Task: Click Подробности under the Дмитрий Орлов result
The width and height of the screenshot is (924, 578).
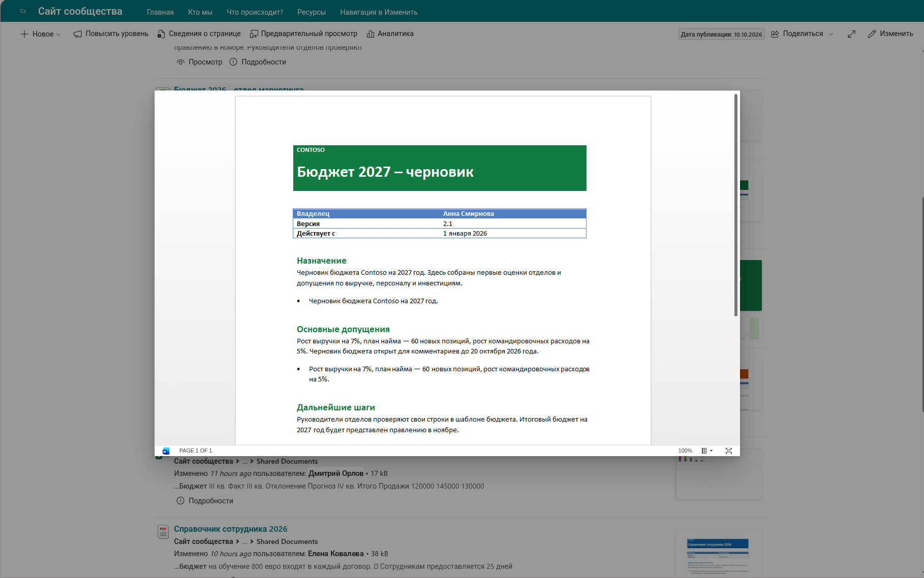Action: [x=205, y=501]
